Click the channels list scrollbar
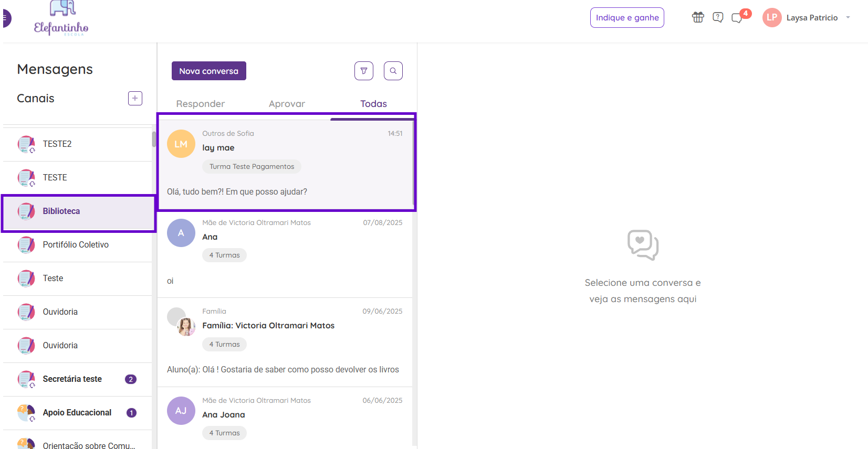Image resolution: width=868 pixels, height=449 pixels. tap(154, 139)
